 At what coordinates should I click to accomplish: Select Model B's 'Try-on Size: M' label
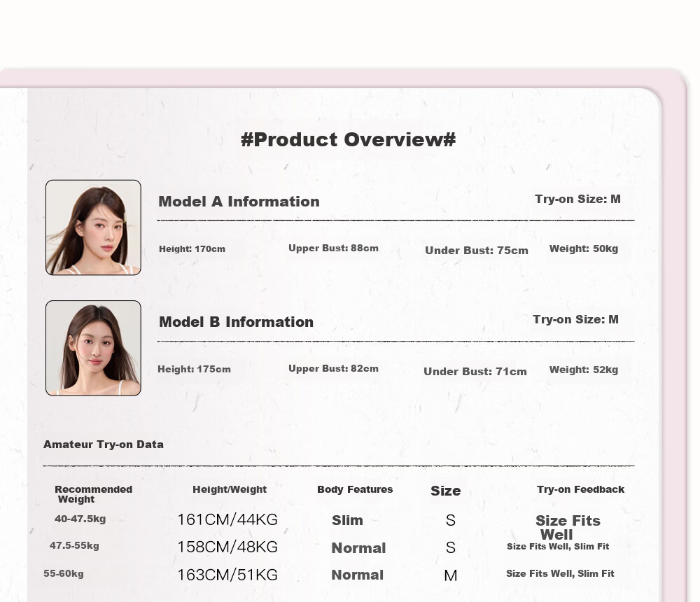tap(576, 320)
